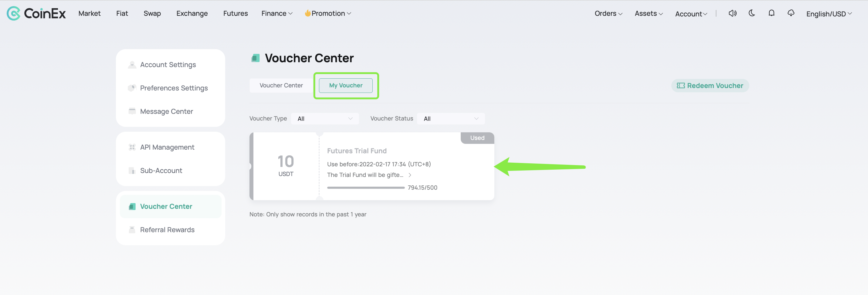Viewport: 868px width, 295px height.
Task: Expand the Finance menu
Action: [277, 13]
